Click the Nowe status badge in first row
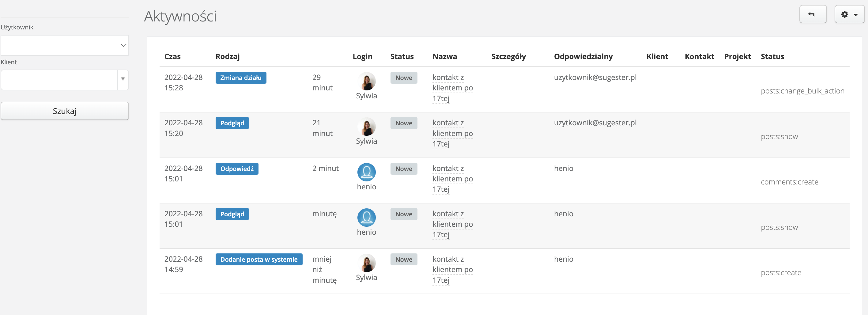This screenshot has height=315, width=868. point(403,78)
